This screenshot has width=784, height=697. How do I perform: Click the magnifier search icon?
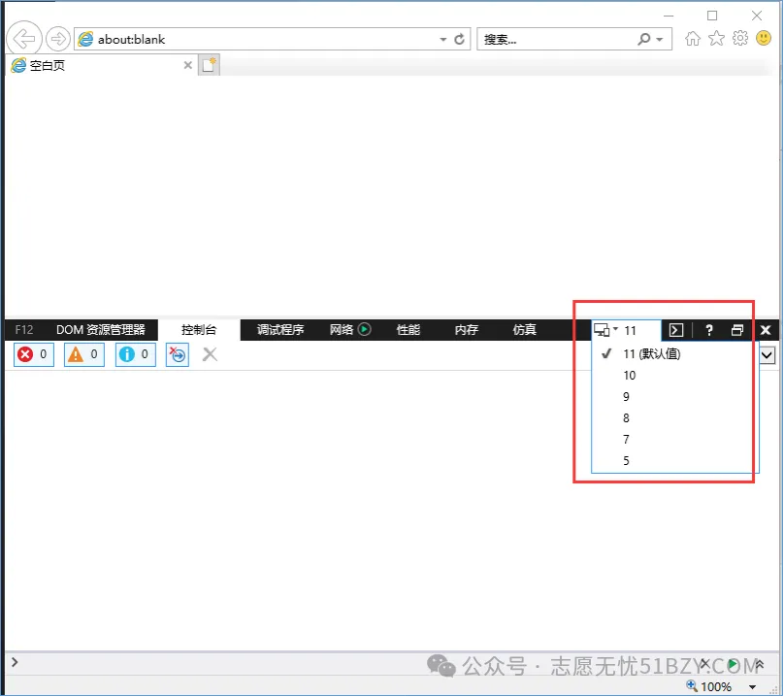pyautogui.click(x=644, y=39)
